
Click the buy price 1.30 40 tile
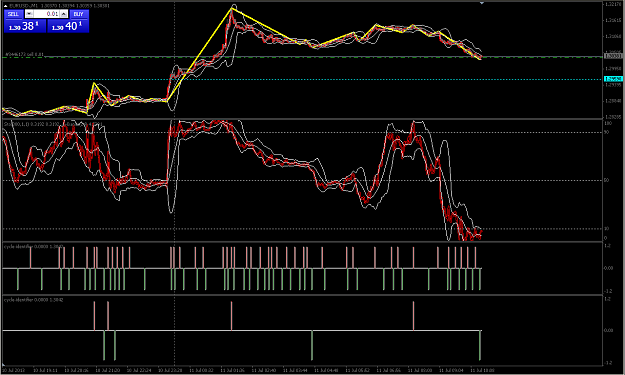coord(68,26)
